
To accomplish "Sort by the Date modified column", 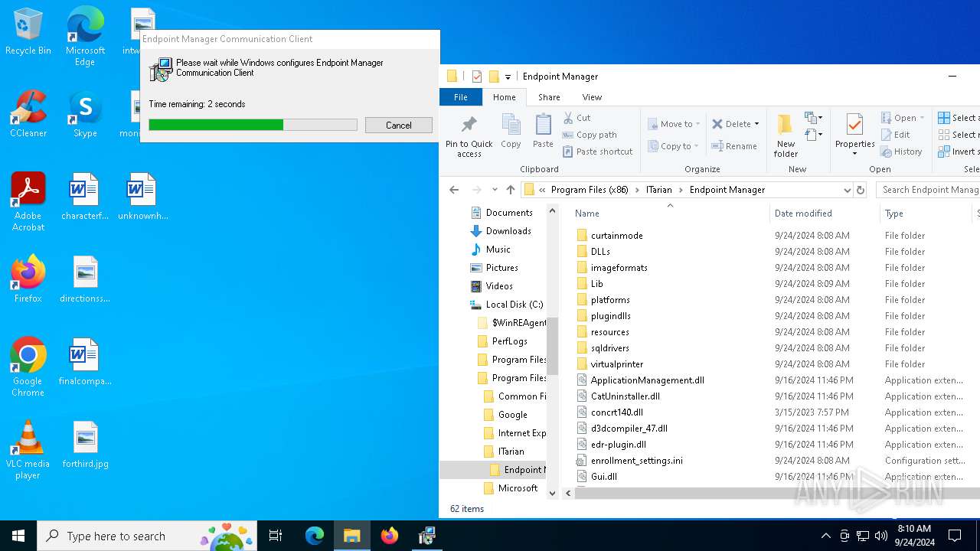I will pyautogui.click(x=824, y=214).
